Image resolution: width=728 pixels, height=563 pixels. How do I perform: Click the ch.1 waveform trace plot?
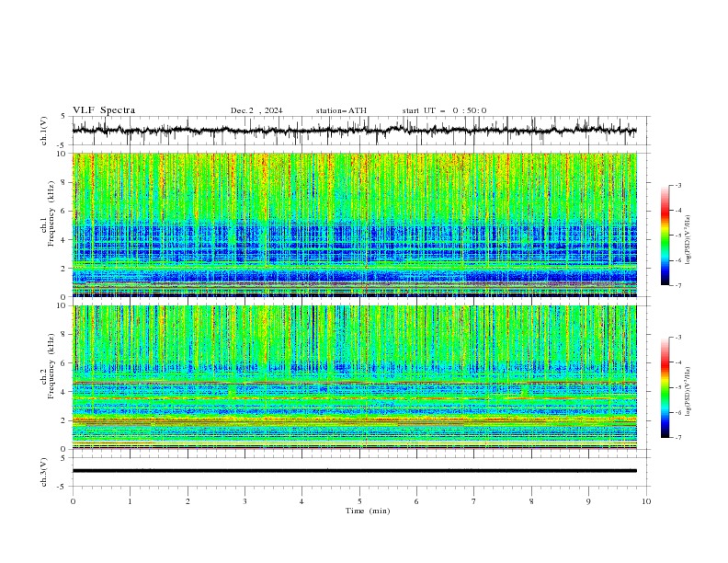point(355,131)
